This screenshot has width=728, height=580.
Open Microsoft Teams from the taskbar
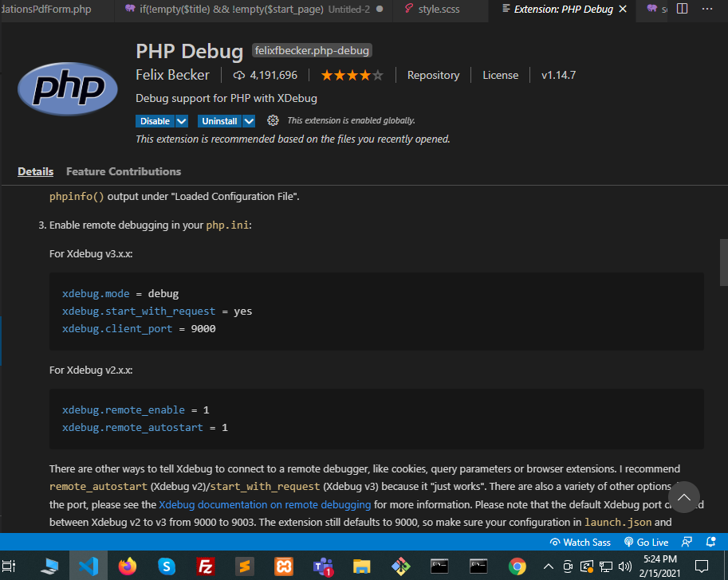[x=323, y=566]
